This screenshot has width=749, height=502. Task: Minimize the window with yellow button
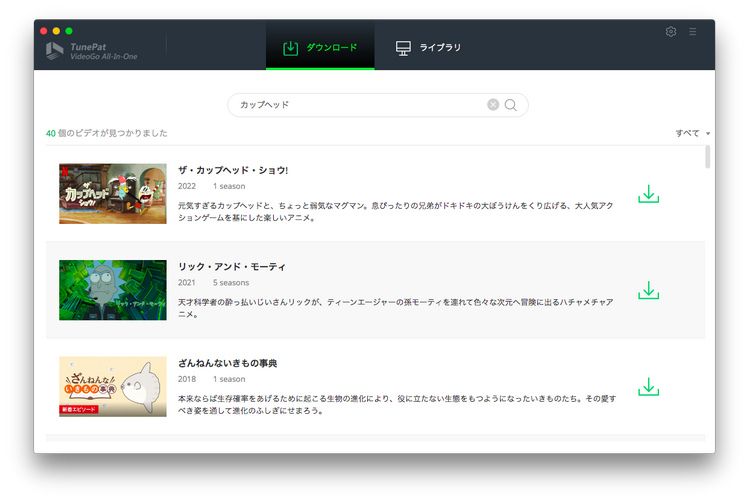click(x=56, y=31)
